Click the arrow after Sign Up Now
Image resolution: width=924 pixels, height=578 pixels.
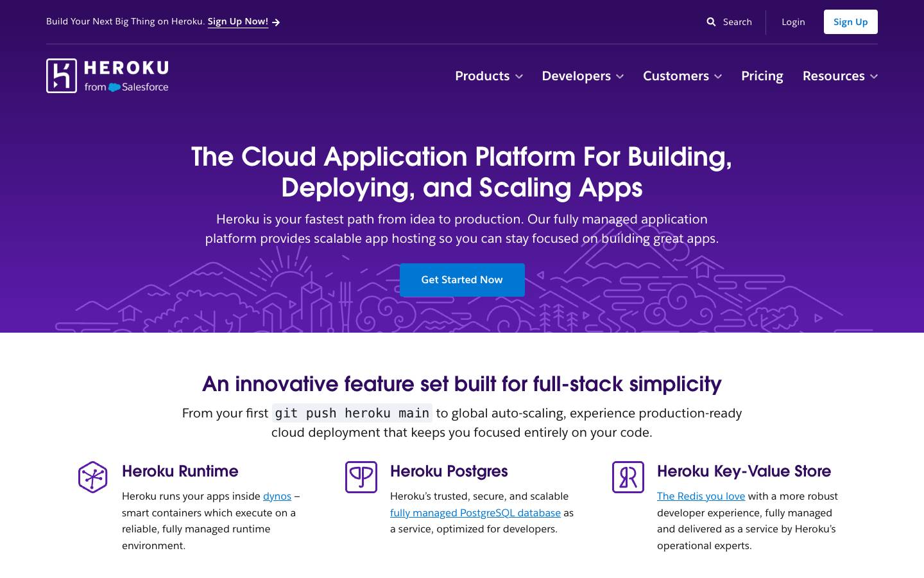coord(276,22)
